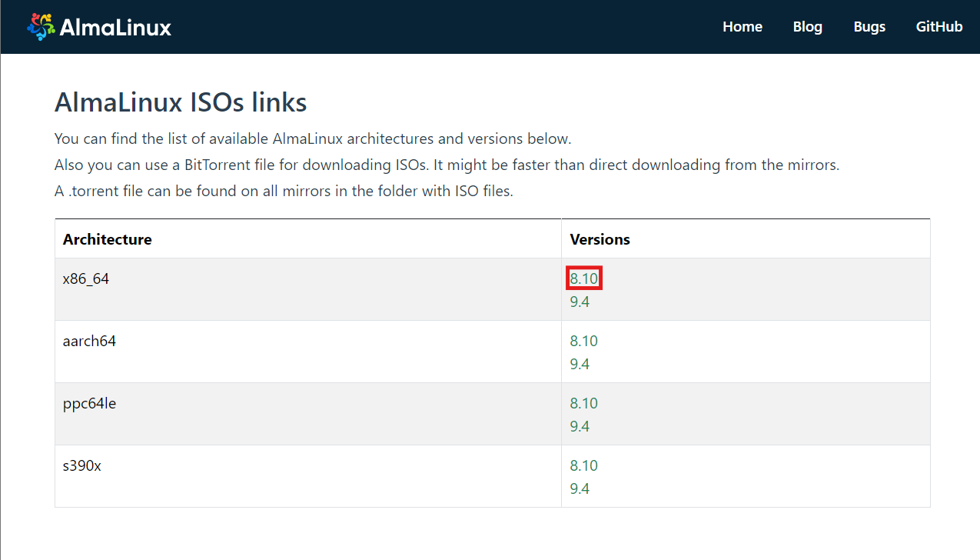This screenshot has width=980, height=560.
Task: Click the aarch64 architecture row label
Action: coord(88,340)
